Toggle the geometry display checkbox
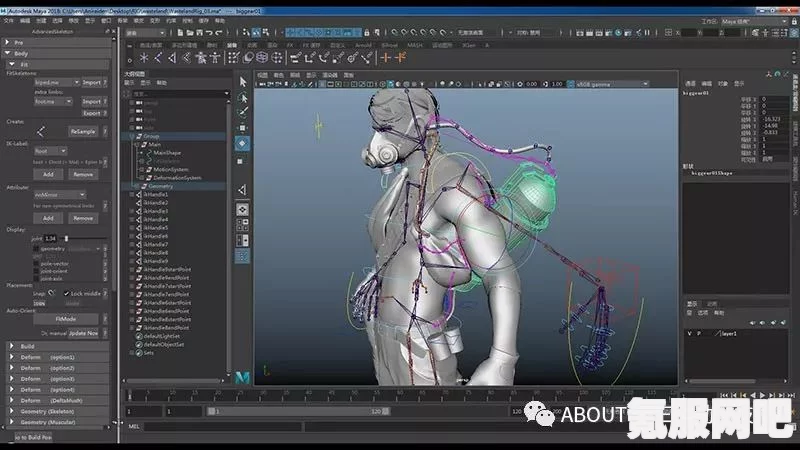 click(x=36, y=249)
